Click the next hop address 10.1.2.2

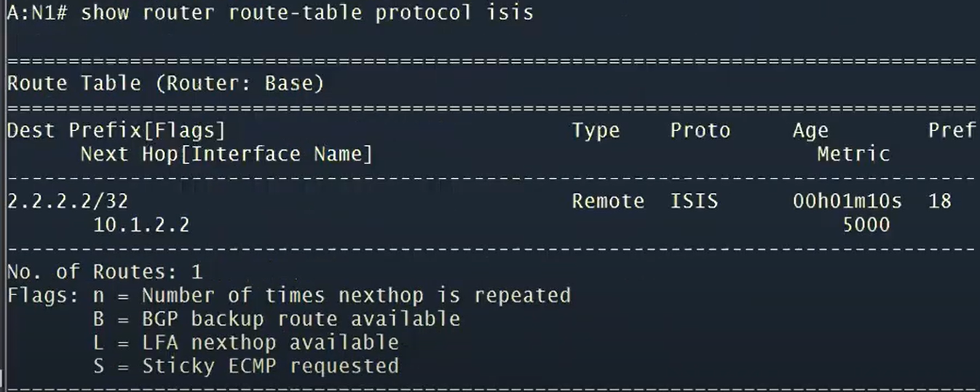tap(141, 224)
